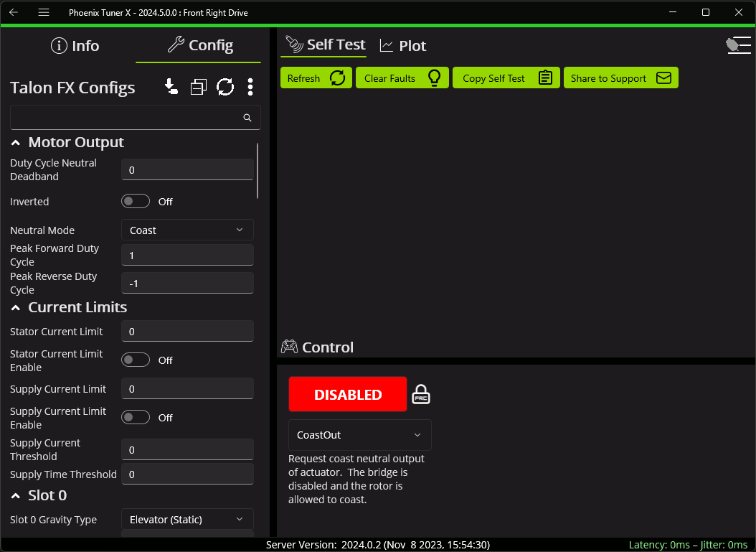This screenshot has width=756, height=552.
Task: Click the Copy Self Test button
Action: (x=506, y=78)
